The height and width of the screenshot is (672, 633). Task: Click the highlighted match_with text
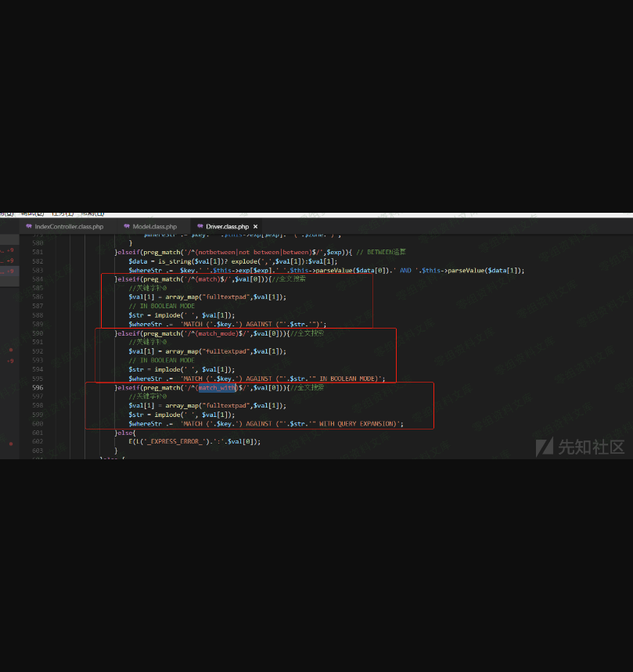click(x=217, y=387)
